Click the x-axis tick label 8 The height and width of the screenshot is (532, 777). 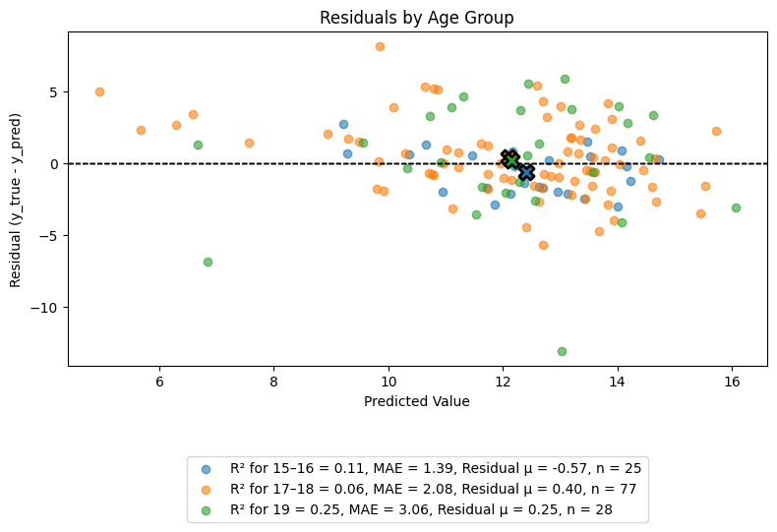tap(274, 382)
